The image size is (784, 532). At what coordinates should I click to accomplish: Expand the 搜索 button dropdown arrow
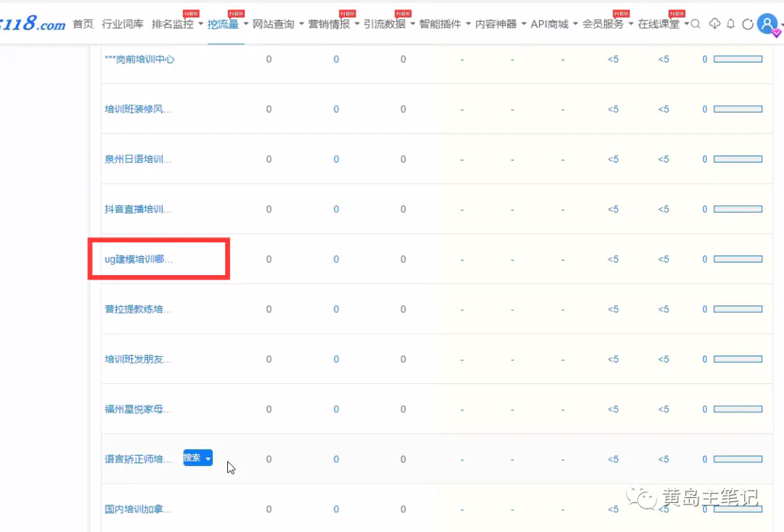pos(208,459)
